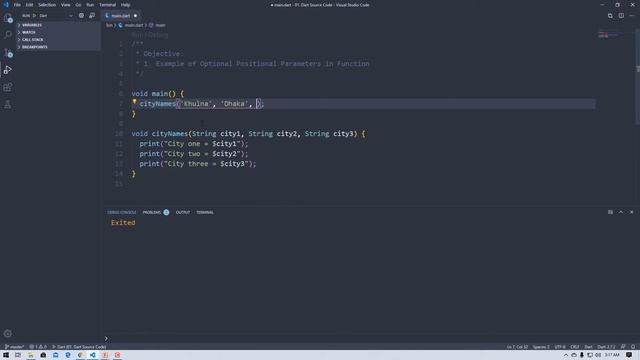
Task: Open launch.json gear in debug toolbar
Action: point(81,16)
